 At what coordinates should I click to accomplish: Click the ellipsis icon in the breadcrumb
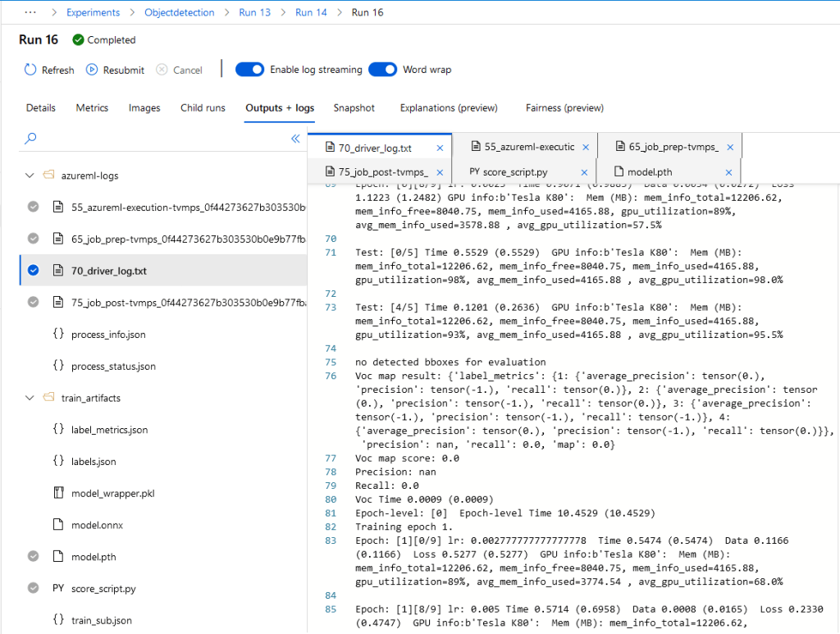point(30,11)
